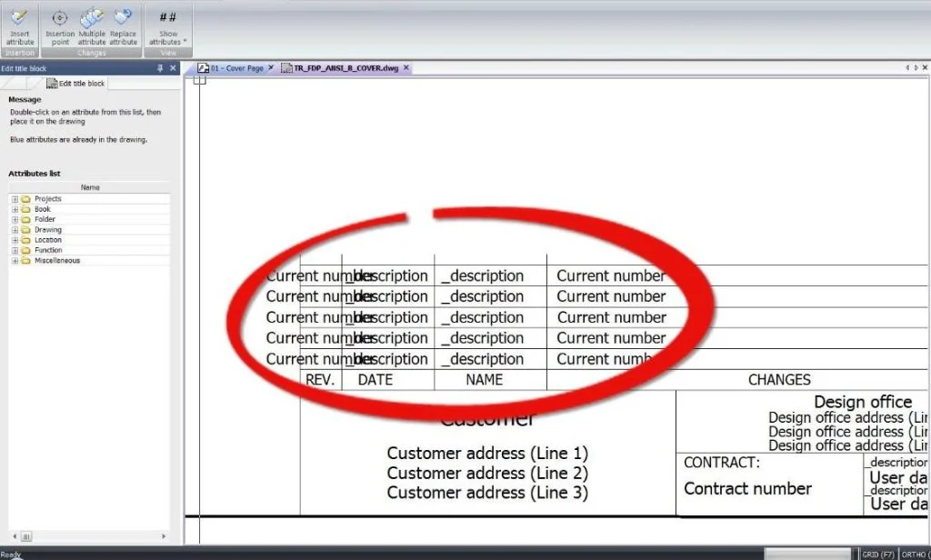Select the TR_FDP_ANSI_B_COVER.dwg tab

tap(346, 67)
